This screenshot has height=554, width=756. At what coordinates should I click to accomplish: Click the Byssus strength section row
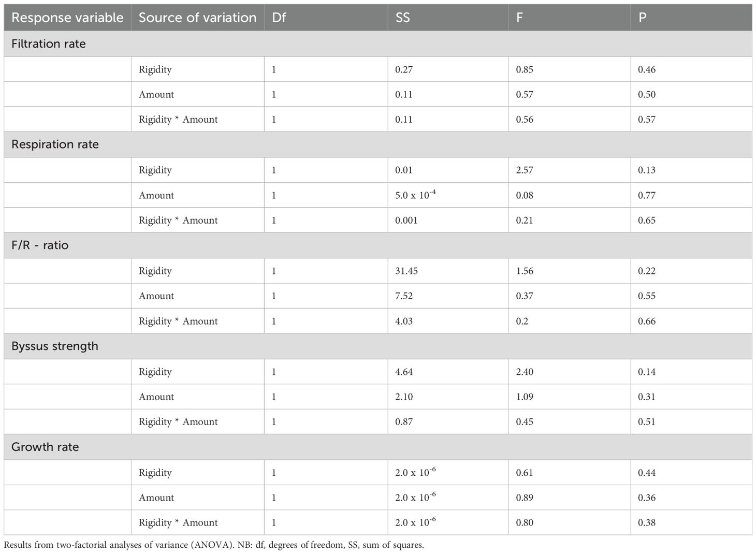click(378, 346)
